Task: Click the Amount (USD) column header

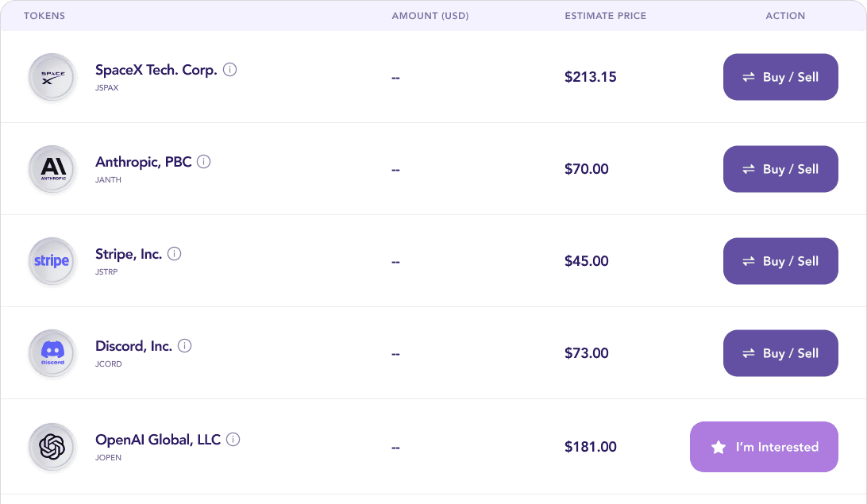Action: tap(430, 16)
